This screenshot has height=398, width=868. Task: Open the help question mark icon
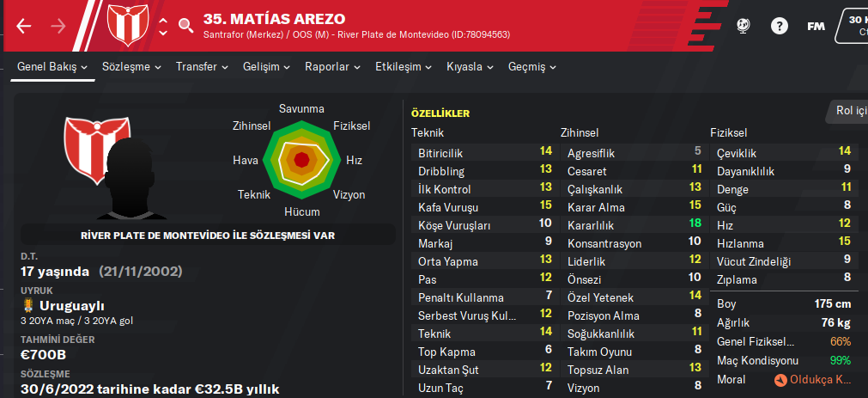click(x=780, y=26)
